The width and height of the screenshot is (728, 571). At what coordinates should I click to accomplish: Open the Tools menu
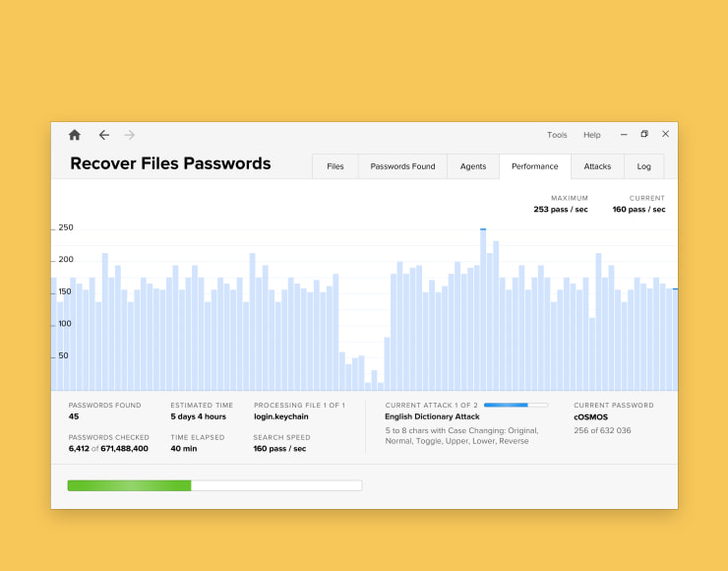(x=557, y=135)
